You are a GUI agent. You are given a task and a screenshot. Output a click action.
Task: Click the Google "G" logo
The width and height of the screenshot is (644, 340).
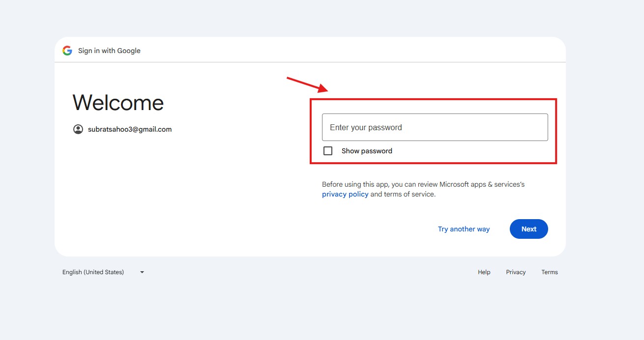point(67,51)
